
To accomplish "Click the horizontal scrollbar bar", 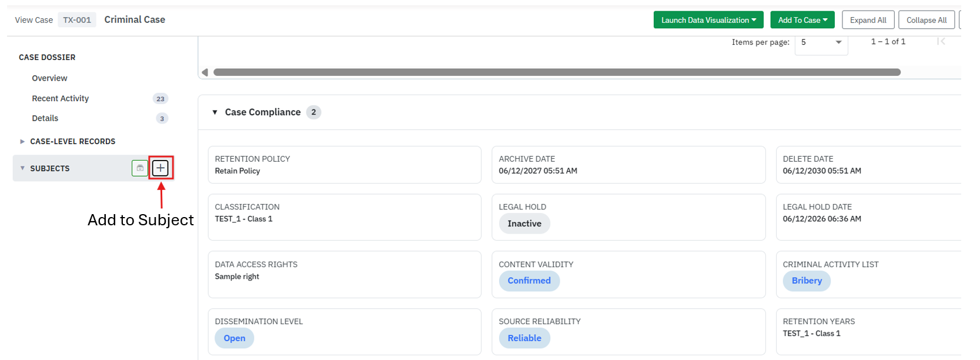I will pyautogui.click(x=557, y=72).
